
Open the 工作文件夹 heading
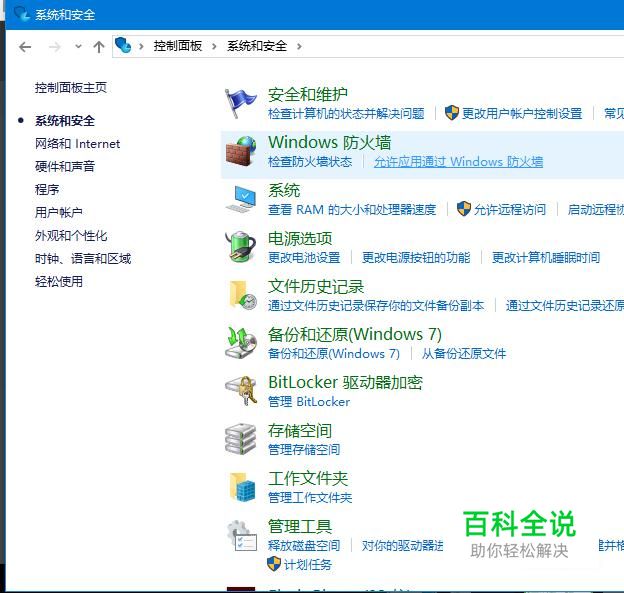pos(308,478)
